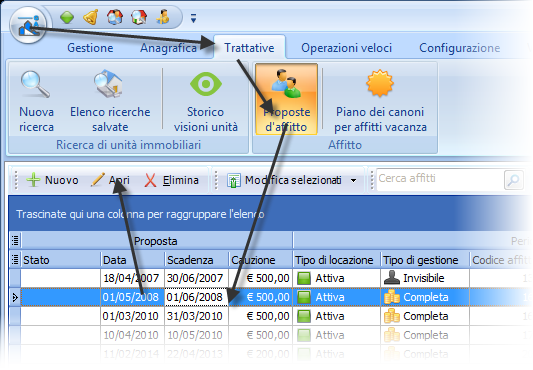Switch to the Operazioni veloci tab
Screen dimensions: 533x370
coord(346,48)
